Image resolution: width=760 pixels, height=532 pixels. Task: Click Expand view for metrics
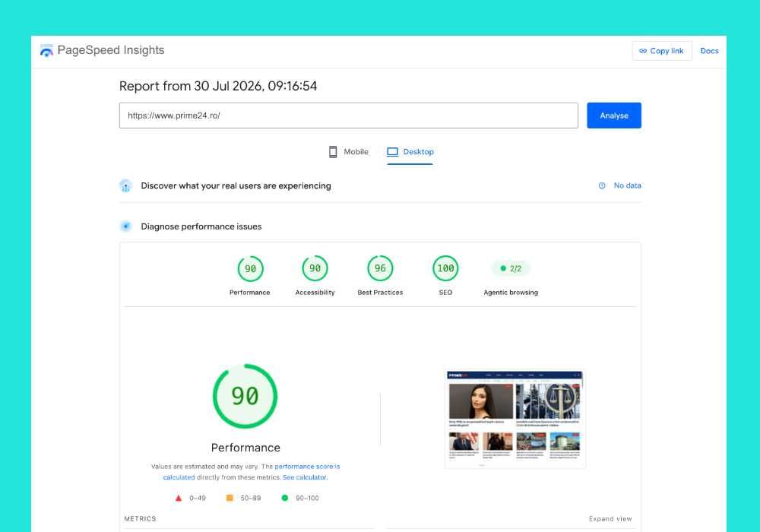tap(610, 519)
